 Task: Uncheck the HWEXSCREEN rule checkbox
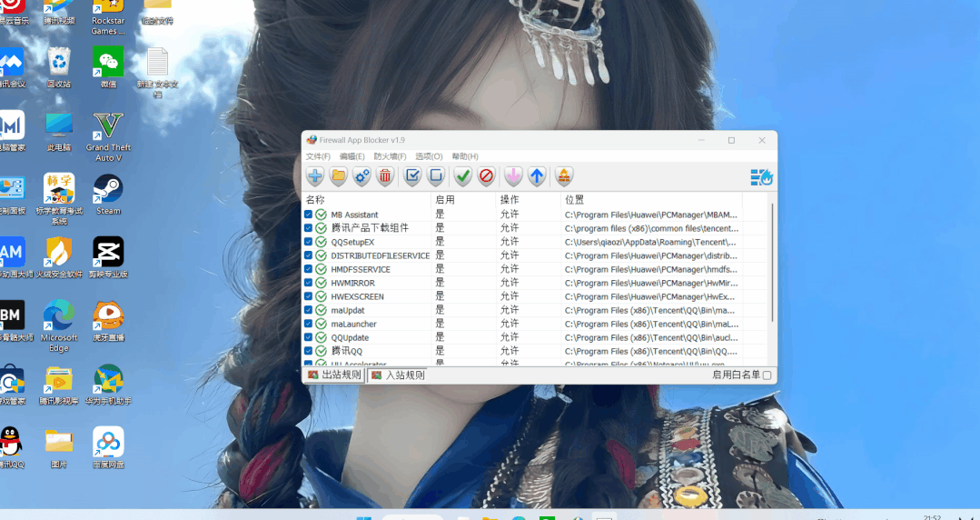308,296
